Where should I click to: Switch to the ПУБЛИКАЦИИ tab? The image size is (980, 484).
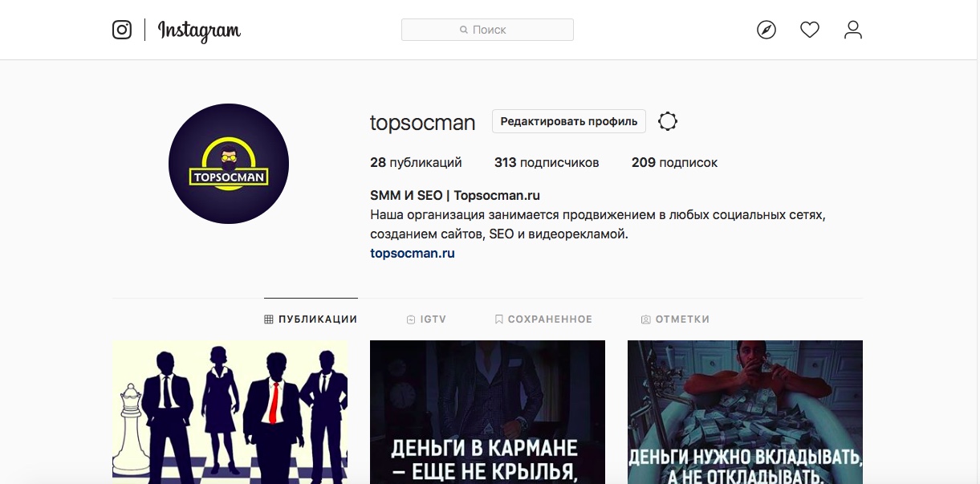pyautogui.click(x=311, y=319)
